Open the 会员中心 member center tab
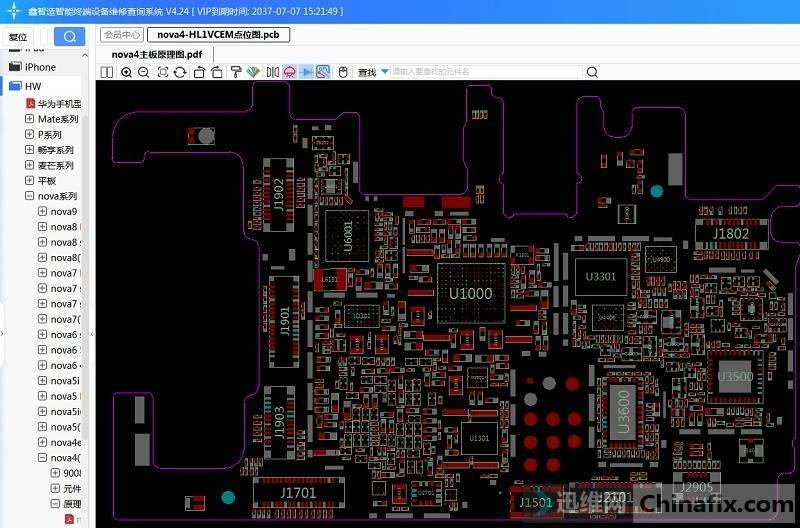Image resolution: width=800 pixels, height=528 pixels. (121, 35)
